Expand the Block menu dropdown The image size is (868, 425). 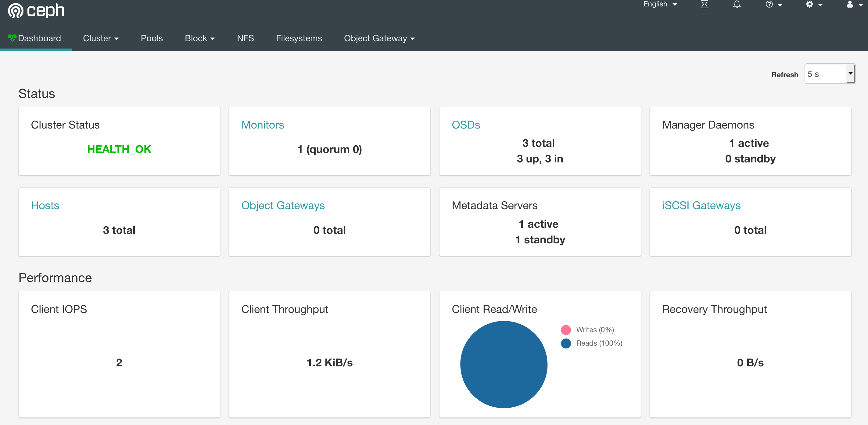[199, 38]
